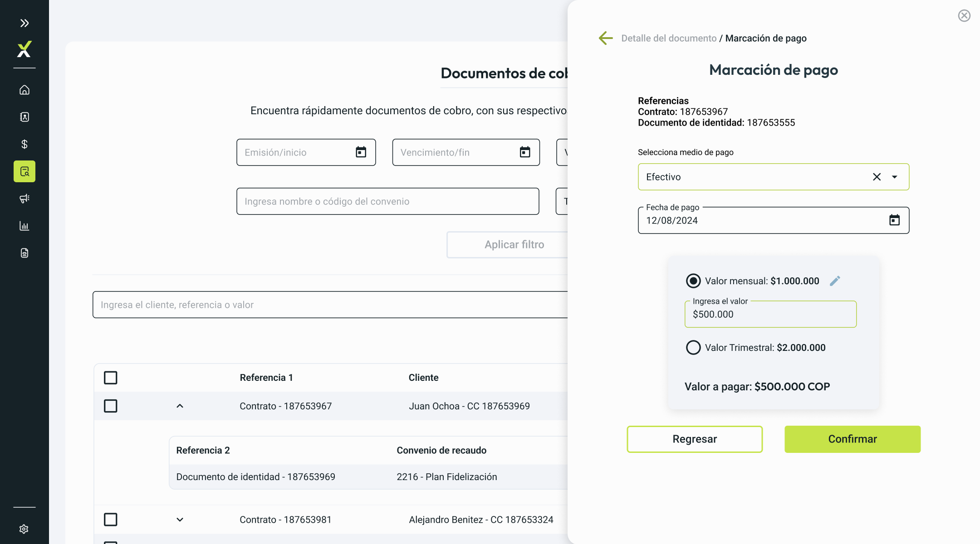Image resolution: width=980 pixels, height=544 pixels.
Task: Open the document file icon in sidebar
Action: point(24,253)
